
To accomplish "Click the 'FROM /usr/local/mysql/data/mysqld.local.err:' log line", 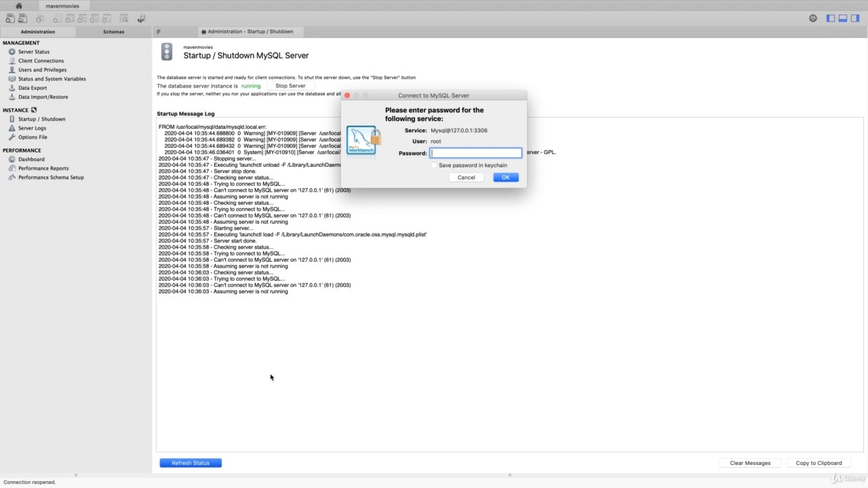I will tap(212, 127).
